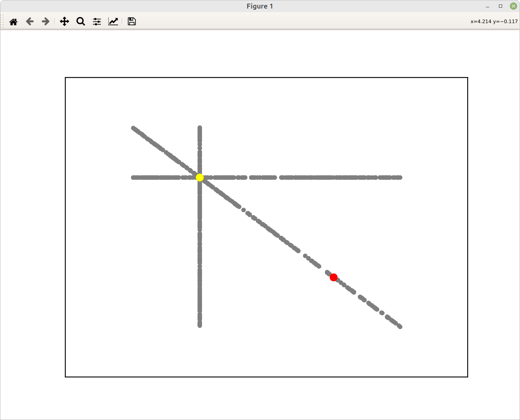Viewport: 520px width, 420px height.
Task: Activate the Pan/move axes tool
Action: [x=64, y=22]
